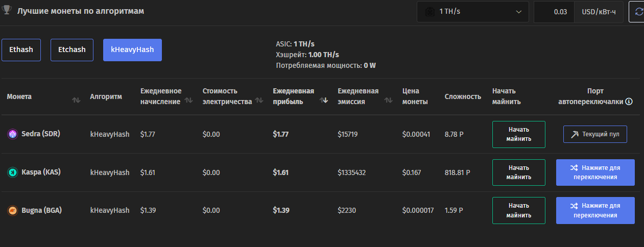Click Начать майнить for Sedra
Screen dimensions: 644x247
click(x=518, y=134)
